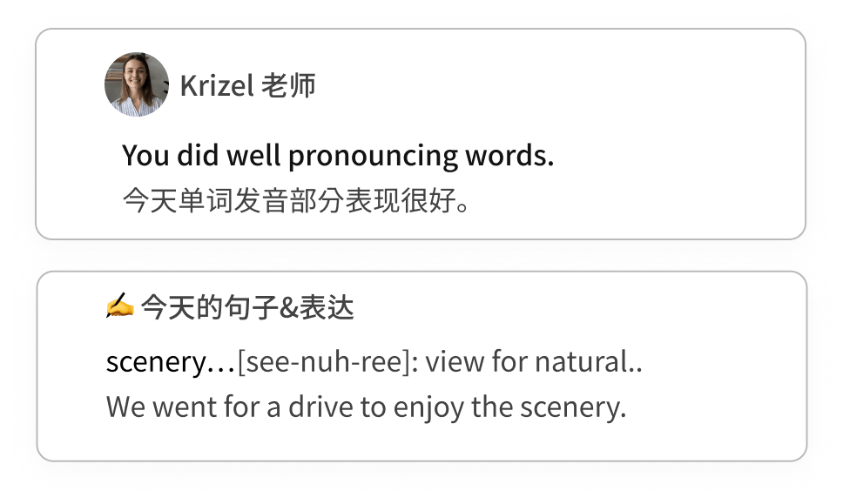Viewport: 843px width, 504px height.
Task: Click the word 'enjoy' in the example sentence
Action: [428, 408]
